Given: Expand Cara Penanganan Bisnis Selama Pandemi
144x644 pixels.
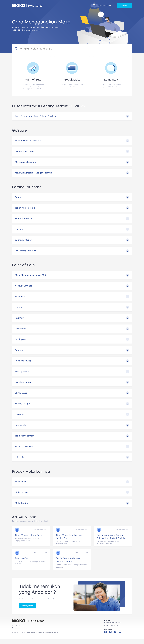Looking at the screenshot, I should pyautogui.click(x=72, y=116).
